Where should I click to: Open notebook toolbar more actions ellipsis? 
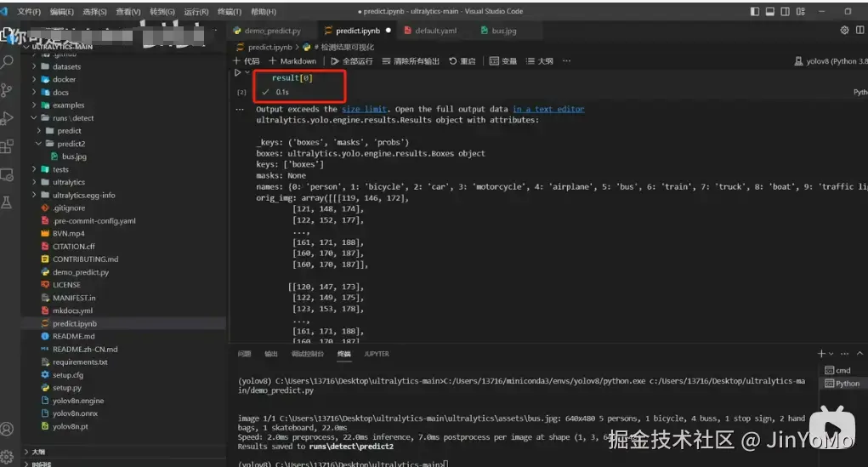(x=566, y=61)
